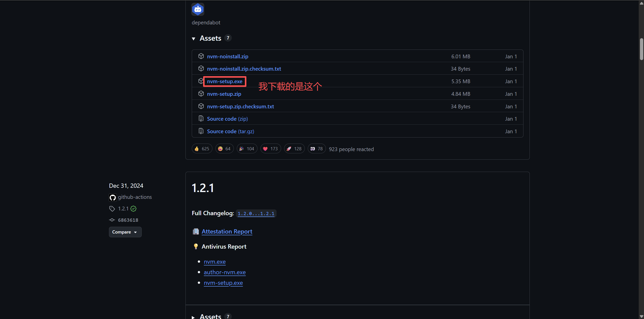
Task: Click the verified badge next to the 1.2.1 tag
Action: (133, 208)
